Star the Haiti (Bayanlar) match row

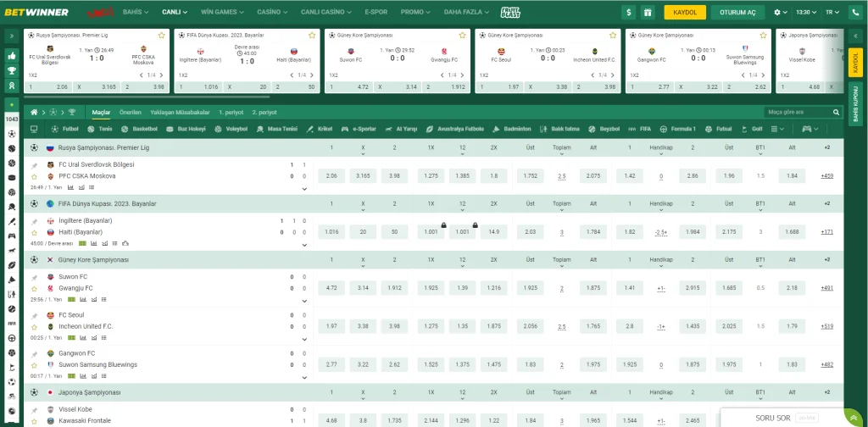34,233
